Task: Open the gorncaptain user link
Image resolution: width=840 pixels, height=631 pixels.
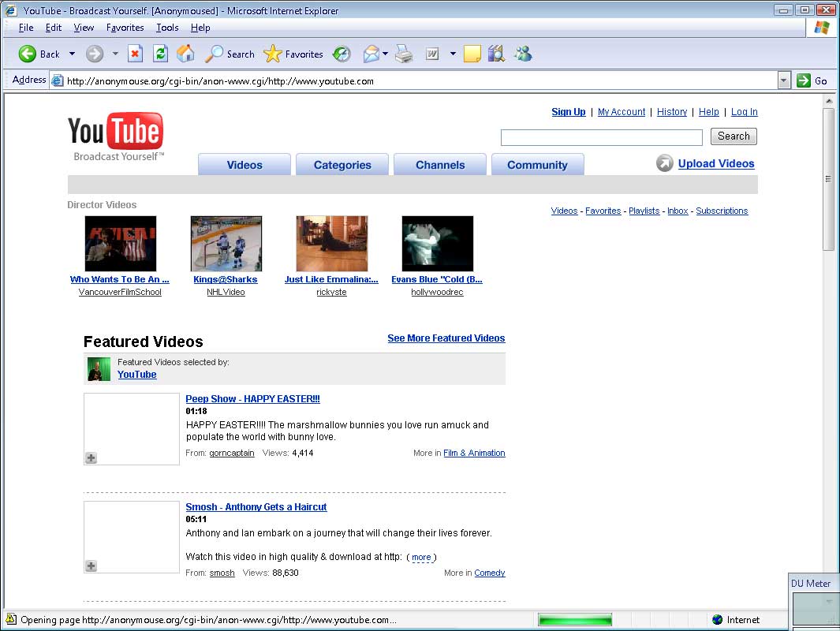Action: (x=231, y=453)
